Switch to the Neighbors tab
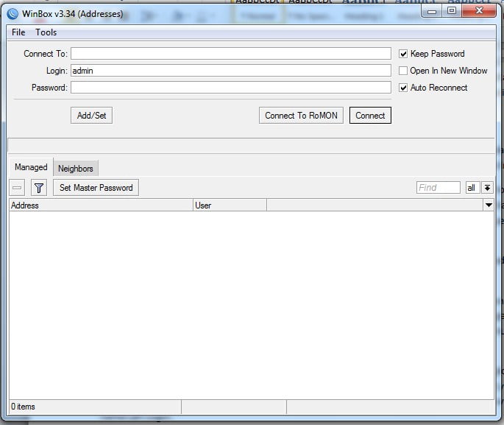This screenshot has width=504, height=425. [x=76, y=168]
